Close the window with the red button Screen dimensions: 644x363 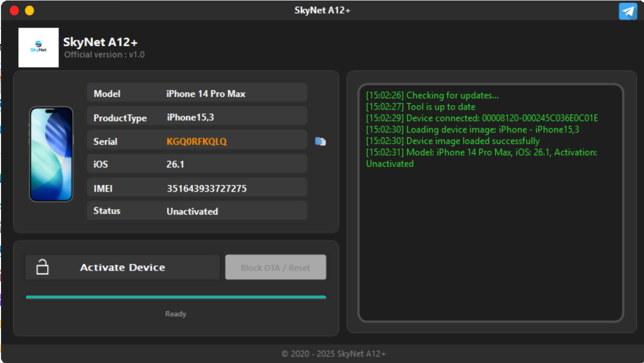15,11
